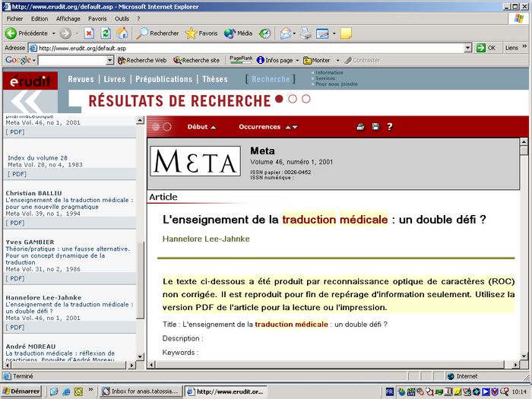Click the results list vertical scrollbar thumb

point(140,280)
